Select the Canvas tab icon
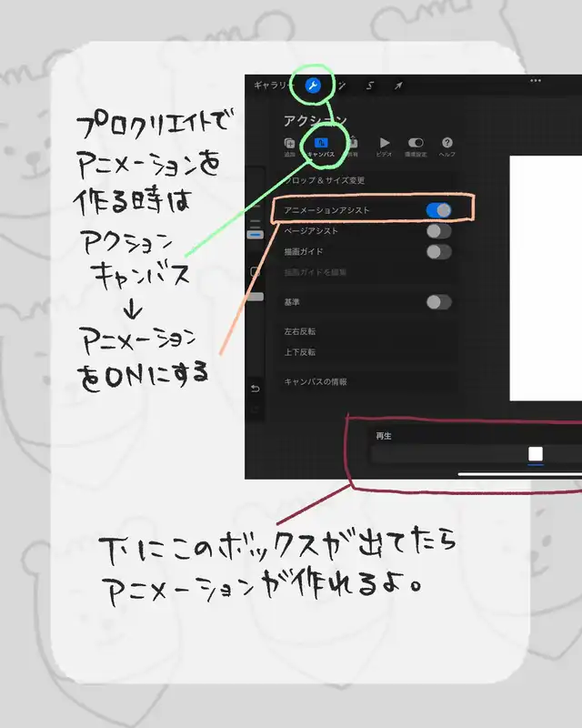Image resolution: width=582 pixels, height=728 pixels. click(x=320, y=147)
